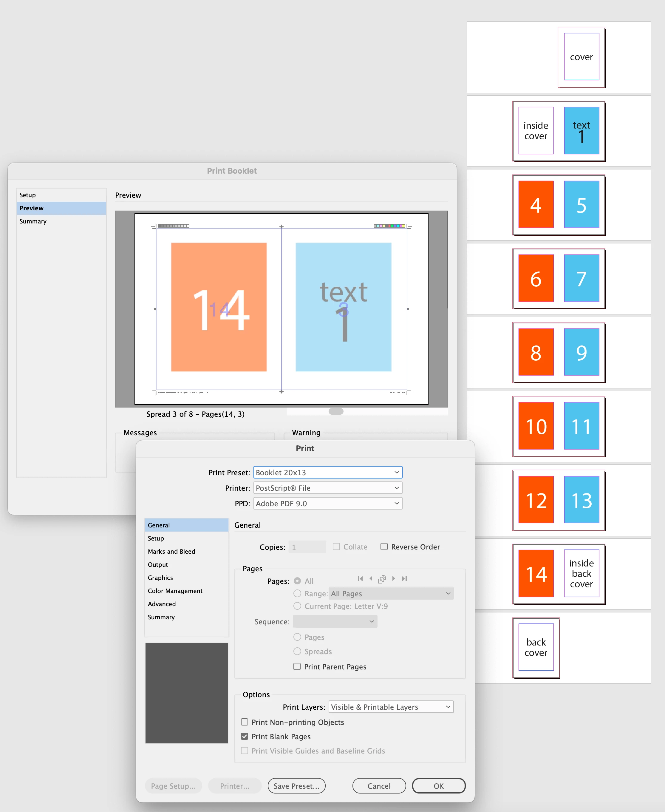Enable the Reverse Order checkbox
Screen dimensions: 665x812
click(x=384, y=547)
